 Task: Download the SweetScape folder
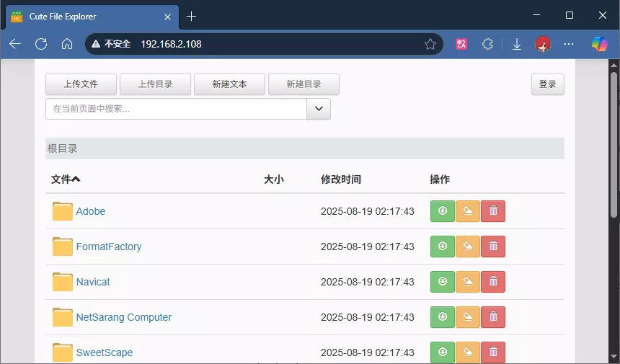443,352
